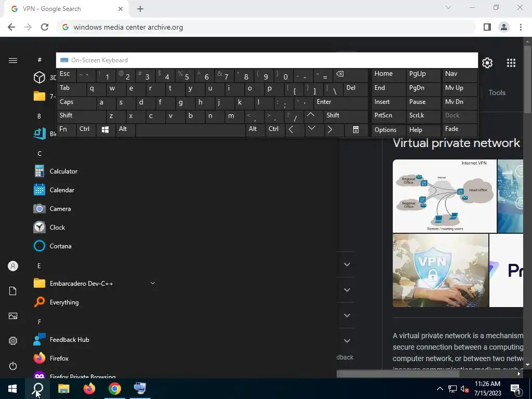Open Documents from the Start sidebar

pyautogui.click(x=13, y=291)
